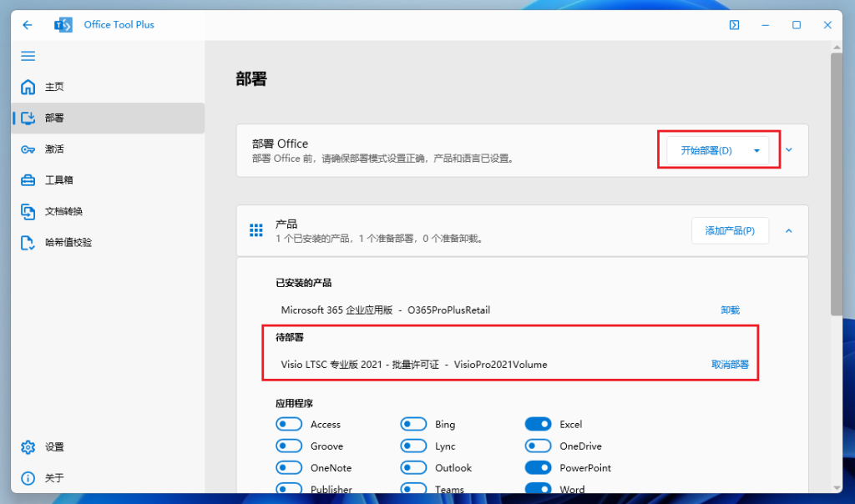The height and width of the screenshot is (504, 855).
Task: Click the home icon for 主页
Action: [28, 87]
